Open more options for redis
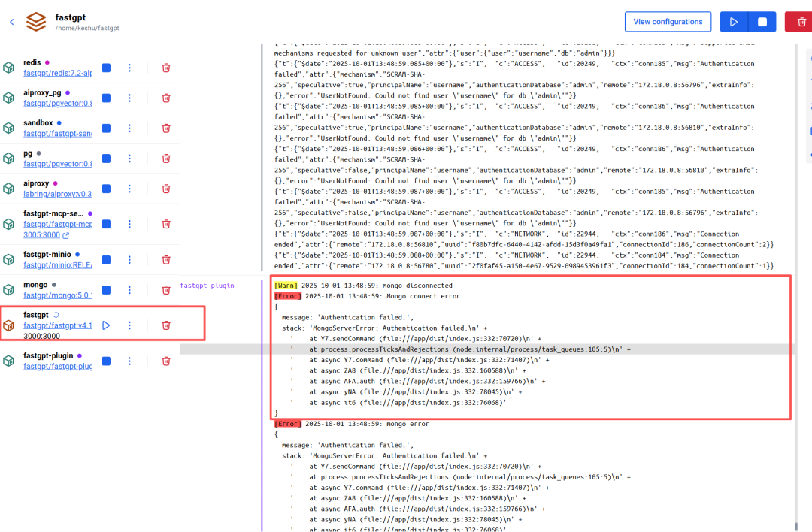This screenshot has height=532, width=812. tap(129, 68)
